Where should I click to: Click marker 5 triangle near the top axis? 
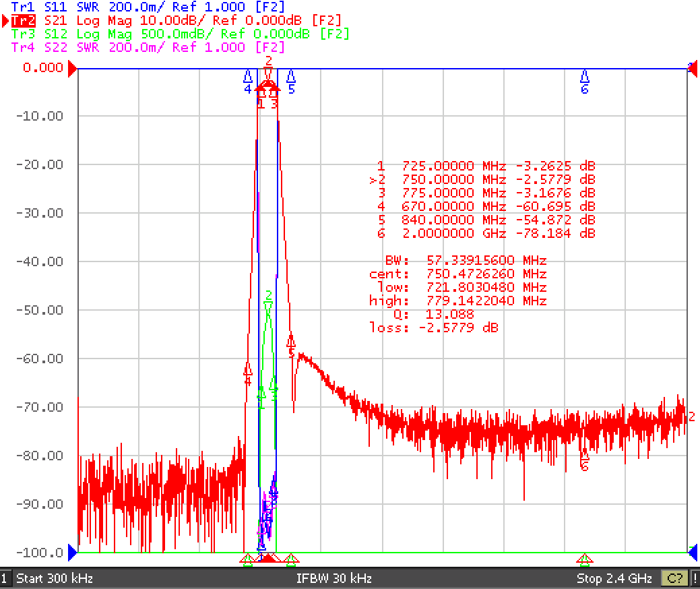[x=291, y=82]
